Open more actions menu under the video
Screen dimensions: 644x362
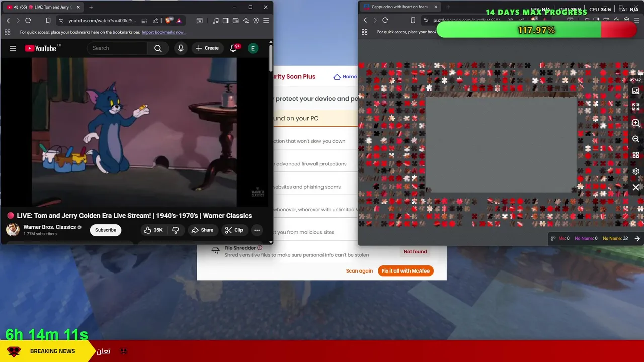[257, 230]
